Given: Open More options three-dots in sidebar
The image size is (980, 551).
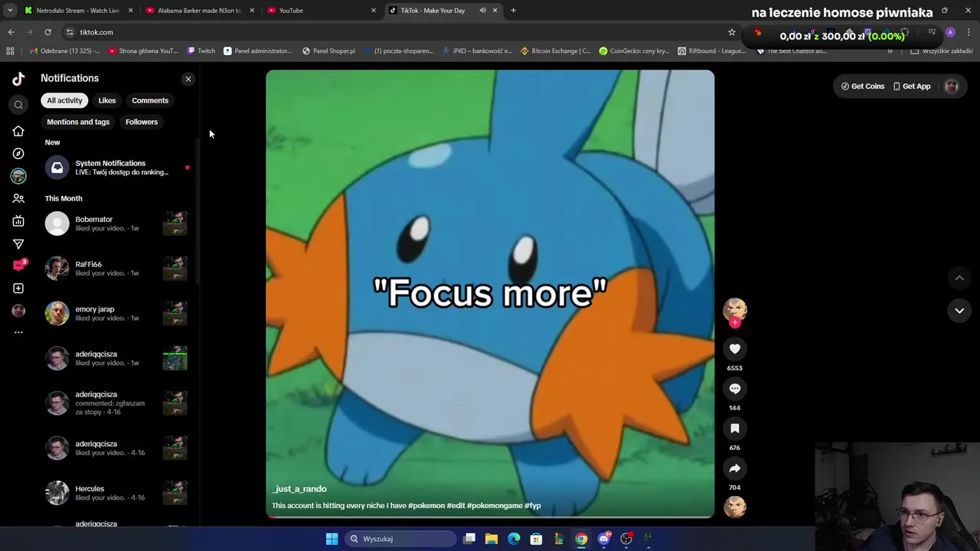Looking at the screenshot, I should click(x=18, y=332).
